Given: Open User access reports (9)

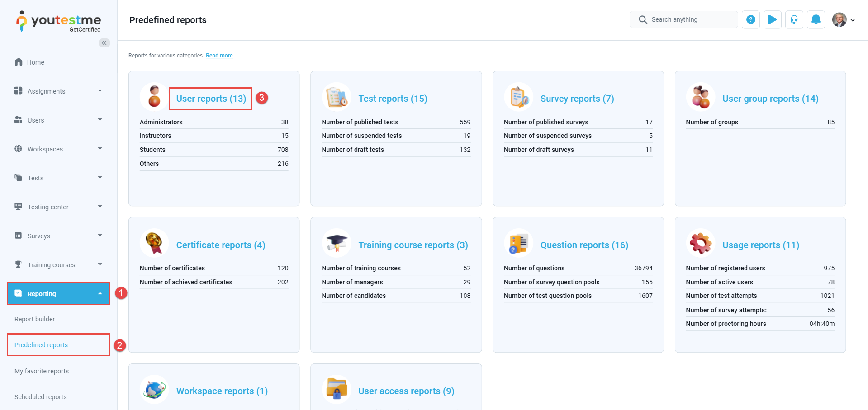Looking at the screenshot, I should coord(406,391).
